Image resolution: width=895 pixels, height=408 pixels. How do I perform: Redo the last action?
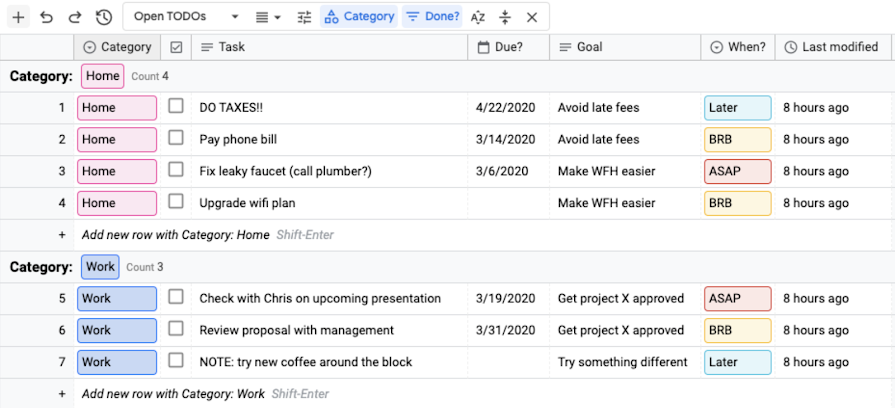click(75, 17)
